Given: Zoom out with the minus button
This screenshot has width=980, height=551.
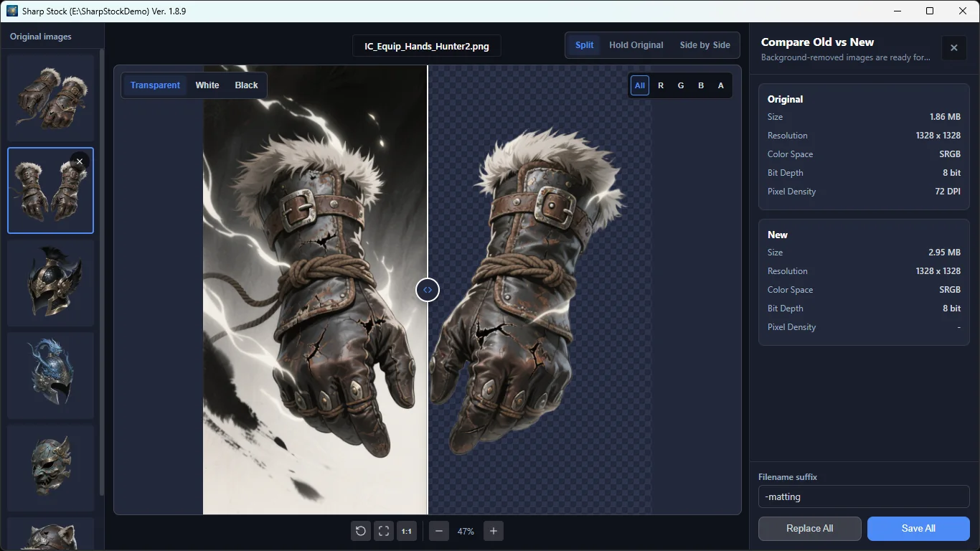Looking at the screenshot, I should (x=438, y=531).
